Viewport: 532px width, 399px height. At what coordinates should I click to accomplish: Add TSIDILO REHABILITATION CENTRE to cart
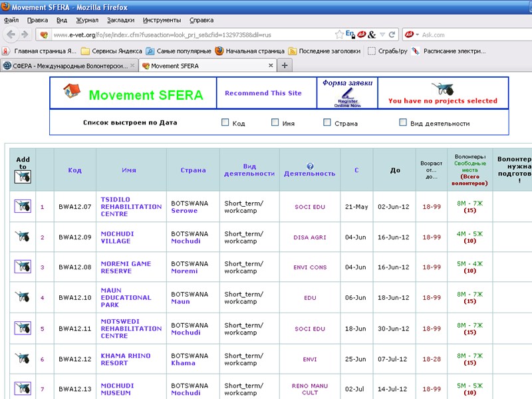tap(23, 206)
